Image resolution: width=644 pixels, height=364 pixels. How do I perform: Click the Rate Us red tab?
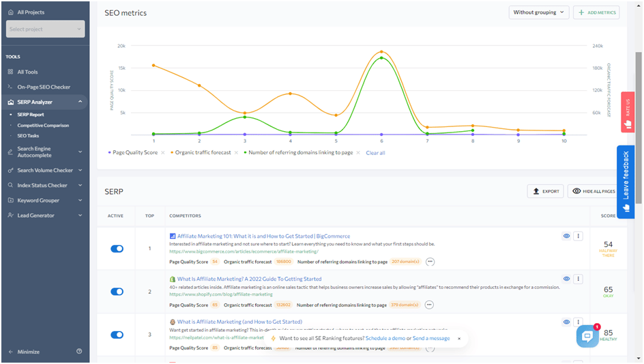(628, 112)
